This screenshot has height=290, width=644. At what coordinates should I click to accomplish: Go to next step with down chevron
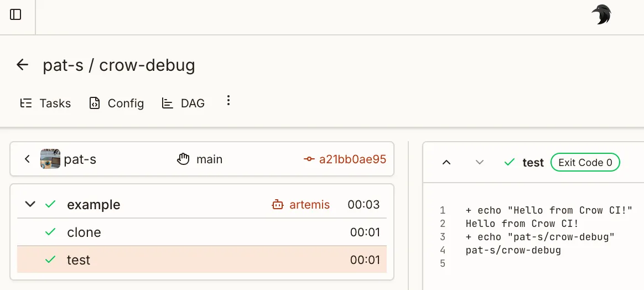coord(480,162)
